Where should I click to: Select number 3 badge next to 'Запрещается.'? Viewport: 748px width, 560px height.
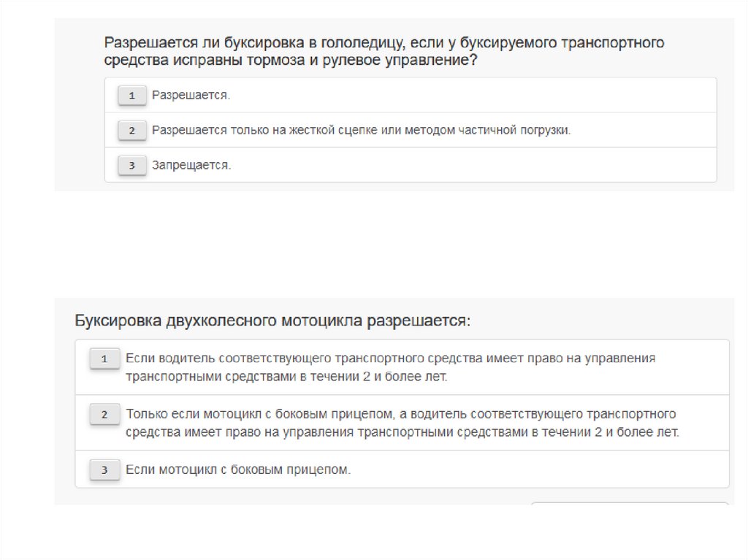pyautogui.click(x=131, y=166)
